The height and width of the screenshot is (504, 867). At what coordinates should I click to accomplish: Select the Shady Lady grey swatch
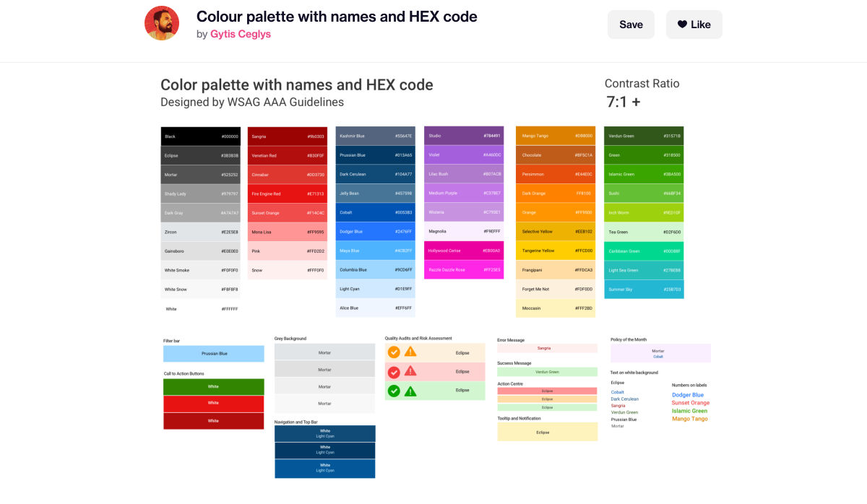(200, 194)
